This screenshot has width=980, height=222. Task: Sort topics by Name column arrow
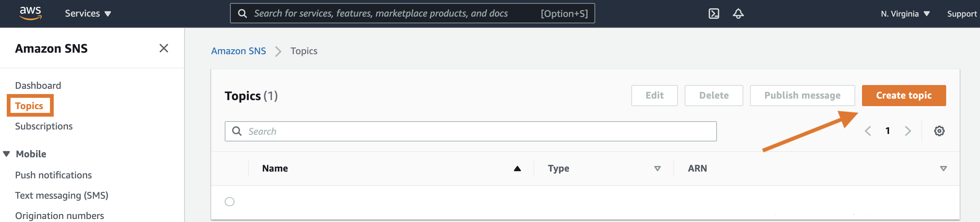click(x=517, y=169)
